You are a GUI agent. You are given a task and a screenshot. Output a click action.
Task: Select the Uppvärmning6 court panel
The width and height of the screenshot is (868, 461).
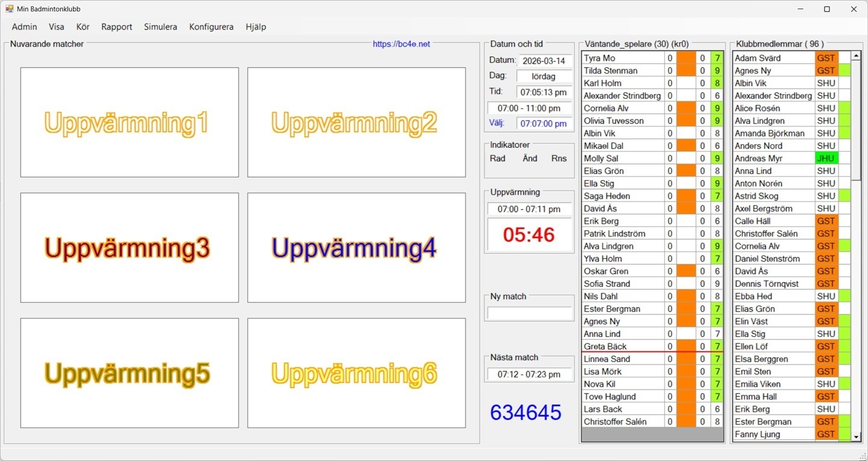tap(356, 373)
